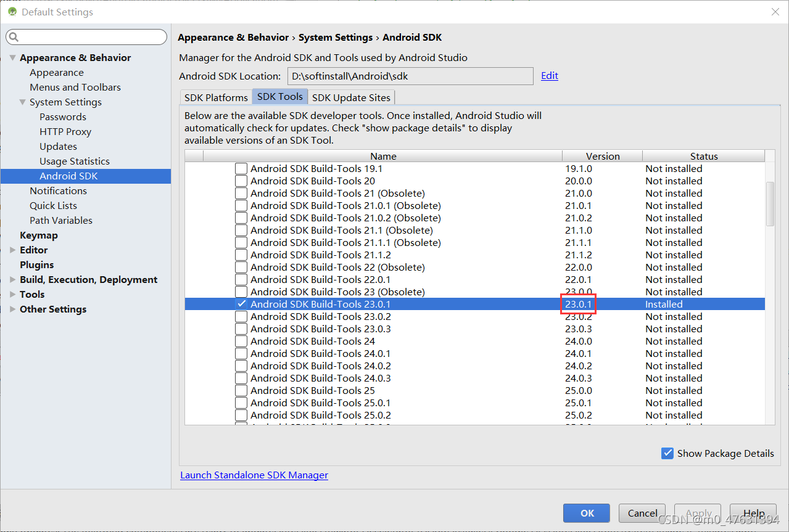Check Android SDK Build-Tools 25.0.2

point(241,415)
